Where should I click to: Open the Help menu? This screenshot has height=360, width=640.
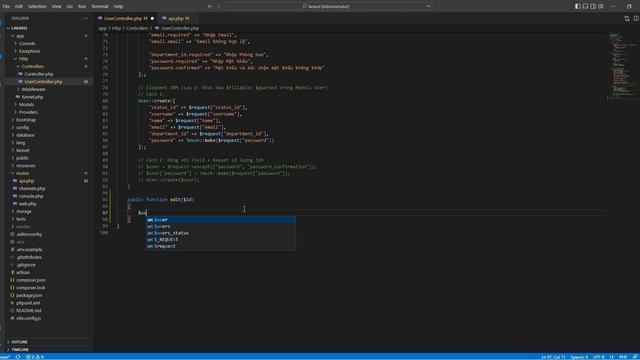pyautogui.click(x=118, y=7)
